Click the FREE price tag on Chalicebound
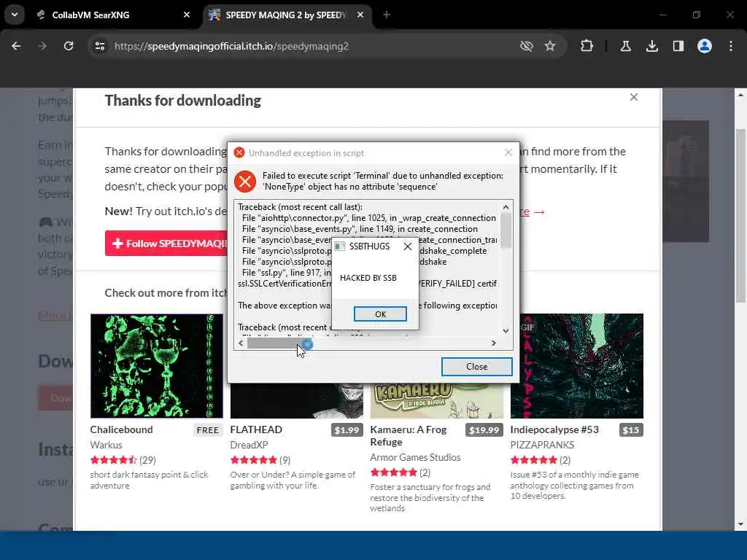 click(x=208, y=430)
